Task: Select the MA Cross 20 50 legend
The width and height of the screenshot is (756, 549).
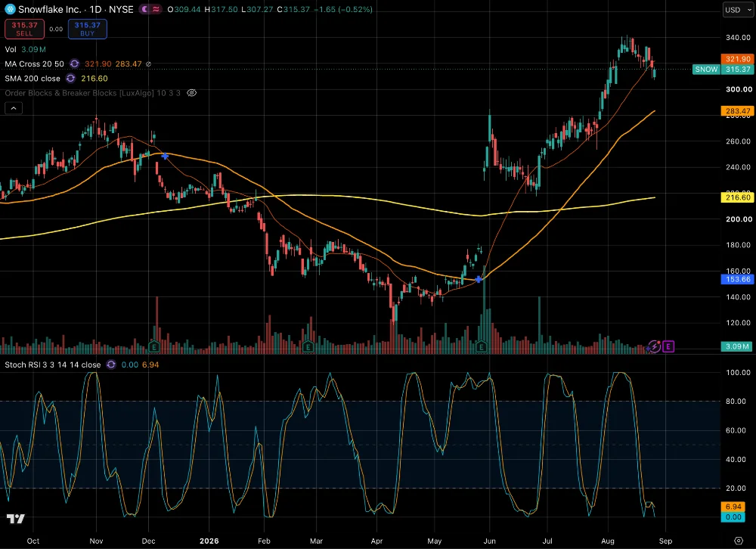Action: coord(34,64)
